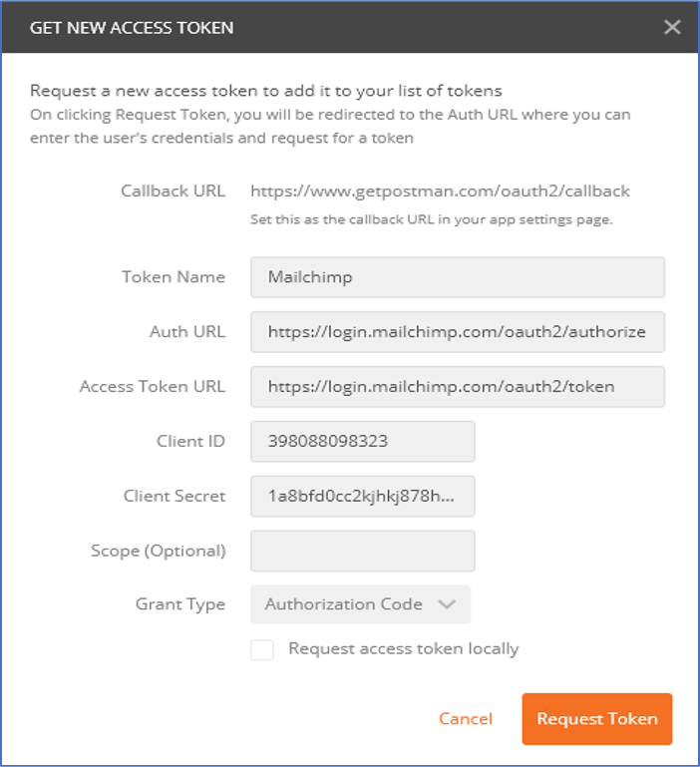
Task: Click the orange Request Token button
Action: pos(596,719)
